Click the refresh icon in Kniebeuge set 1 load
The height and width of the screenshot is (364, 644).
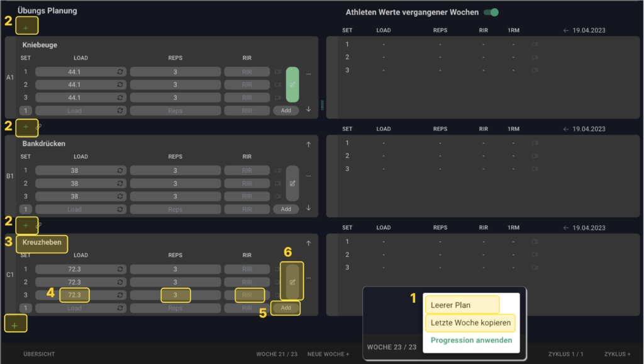[120, 72]
